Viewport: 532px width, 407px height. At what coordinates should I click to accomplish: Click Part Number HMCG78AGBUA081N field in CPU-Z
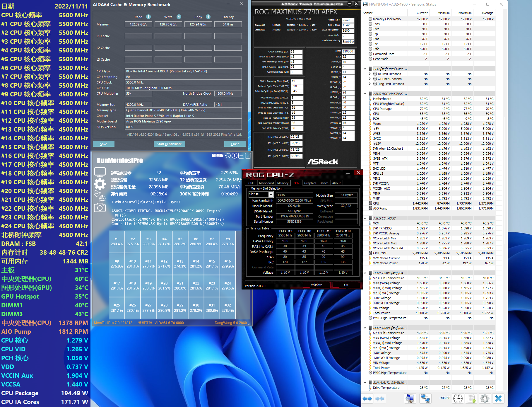(x=294, y=216)
